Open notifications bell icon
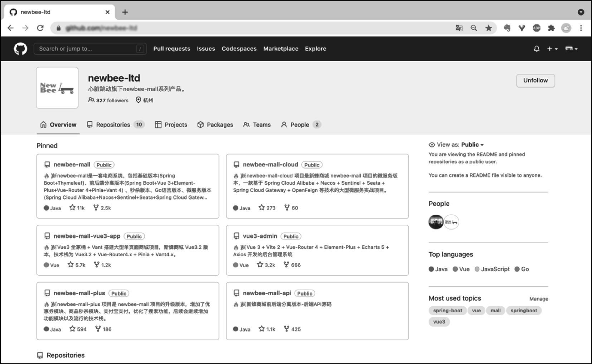Image resolution: width=592 pixels, height=364 pixels. tap(536, 49)
